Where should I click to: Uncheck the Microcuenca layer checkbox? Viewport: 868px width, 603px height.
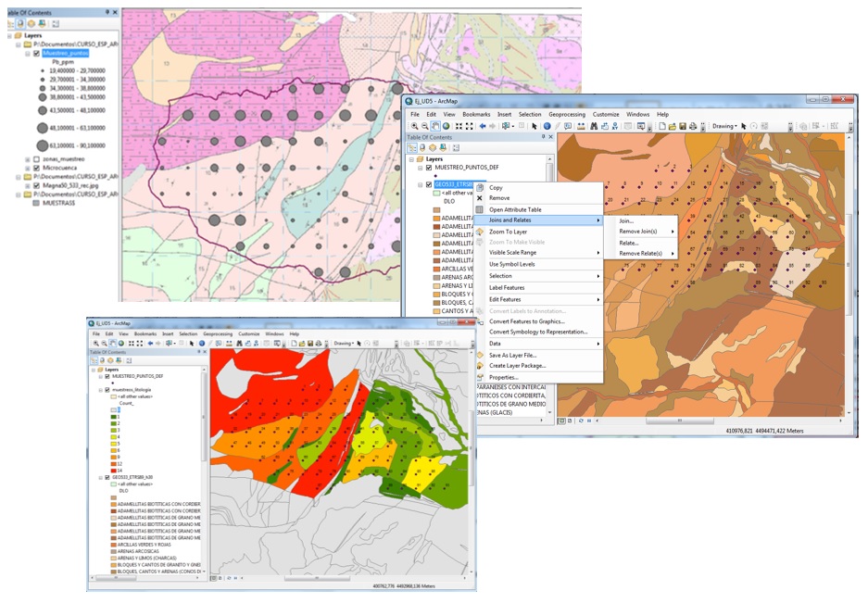pos(37,169)
